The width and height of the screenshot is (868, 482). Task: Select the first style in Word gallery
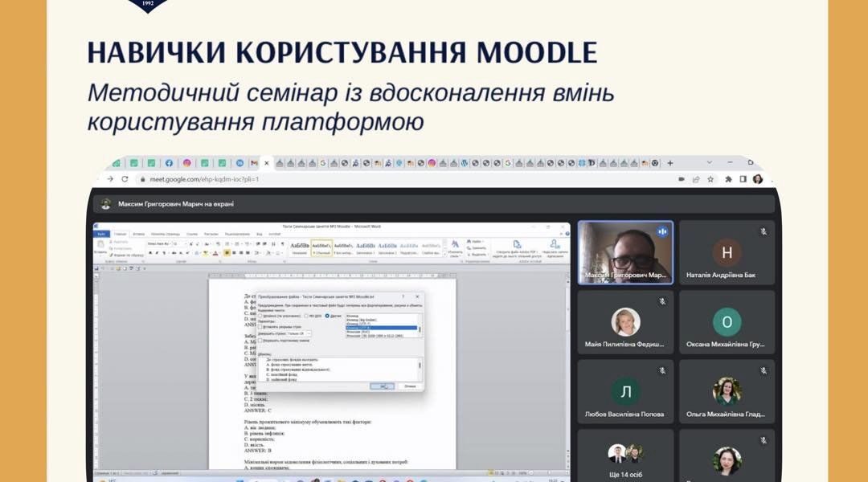(300, 247)
